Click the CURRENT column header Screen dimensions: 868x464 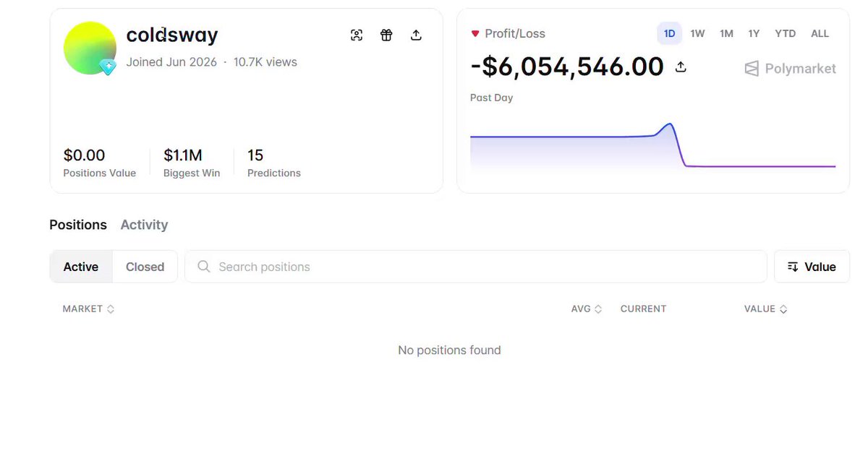pyautogui.click(x=643, y=309)
